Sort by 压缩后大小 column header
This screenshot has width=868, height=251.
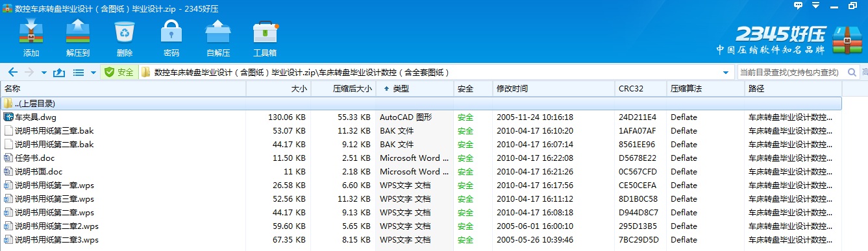coord(343,88)
